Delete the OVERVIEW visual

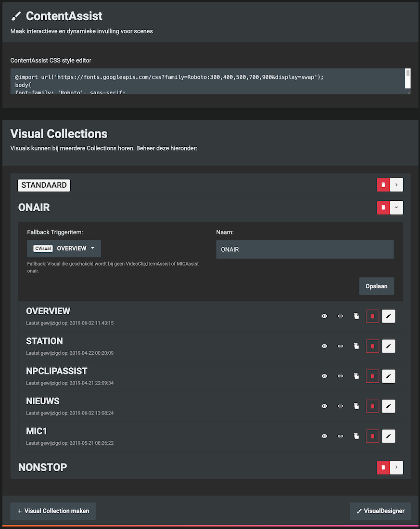(372, 316)
